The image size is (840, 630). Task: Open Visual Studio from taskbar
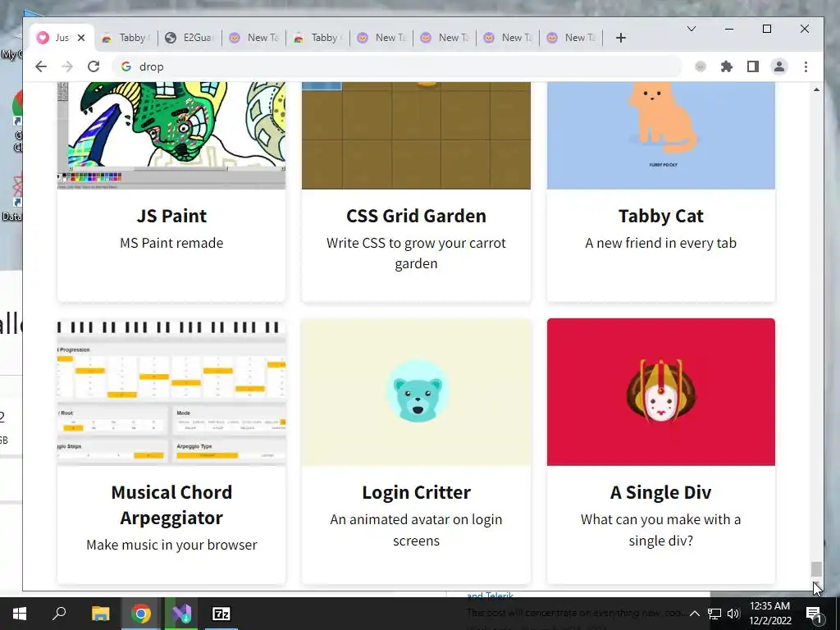[181, 614]
